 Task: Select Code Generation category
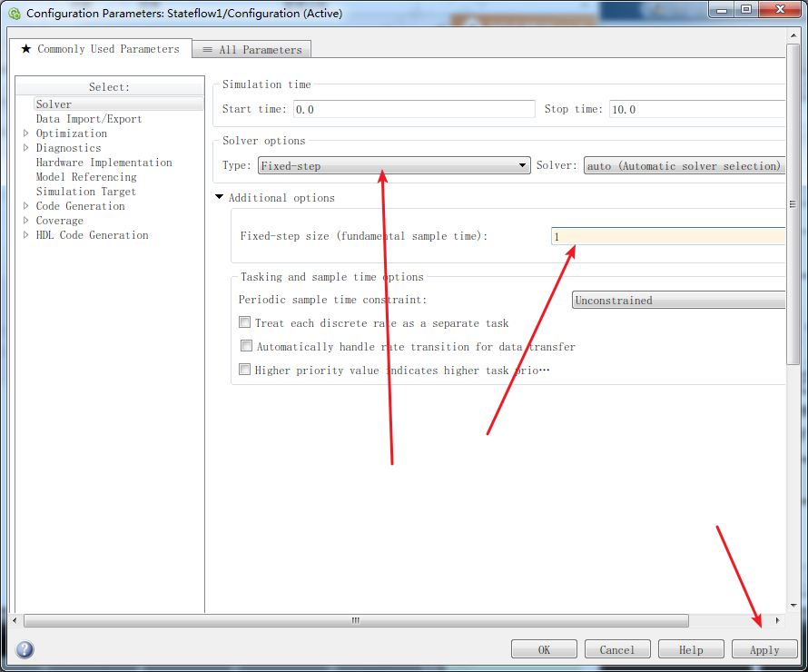(80, 206)
